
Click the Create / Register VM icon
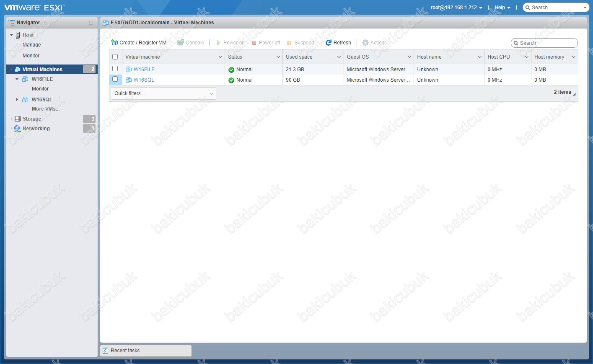(x=114, y=43)
